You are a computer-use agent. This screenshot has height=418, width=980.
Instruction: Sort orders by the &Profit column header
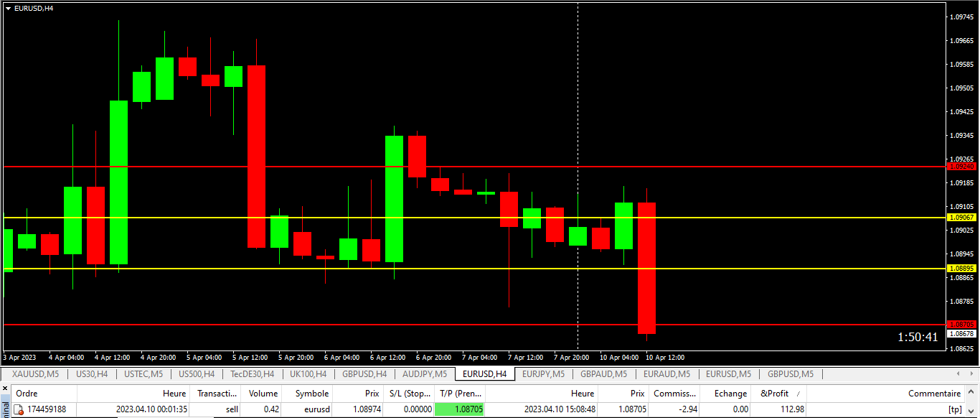point(774,394)
